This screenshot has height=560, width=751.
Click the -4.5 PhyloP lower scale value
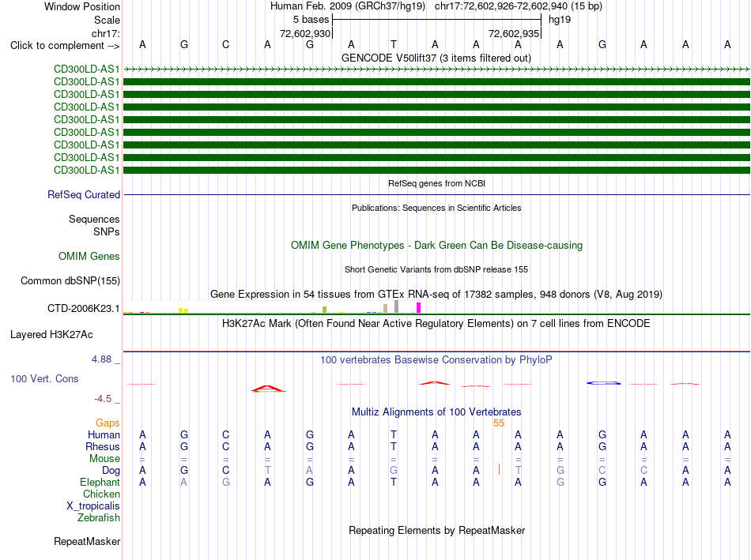coord(103,399)
